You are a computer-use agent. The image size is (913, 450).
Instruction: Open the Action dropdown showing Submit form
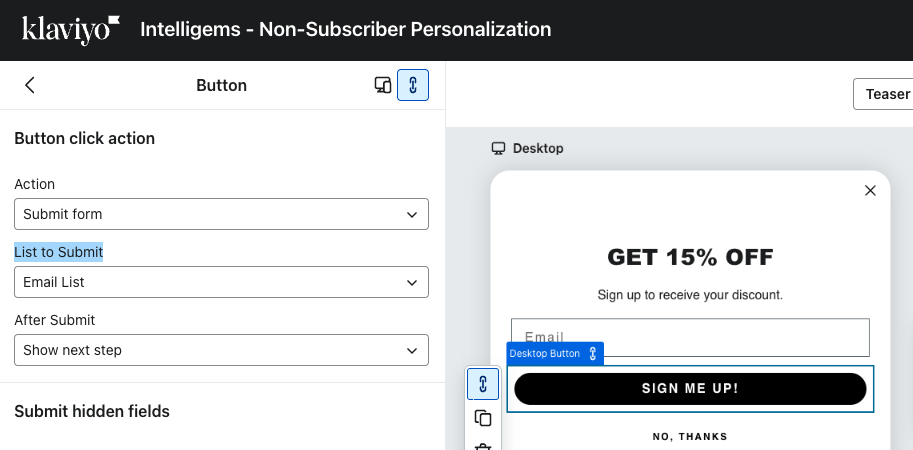[x=221, y=214]
